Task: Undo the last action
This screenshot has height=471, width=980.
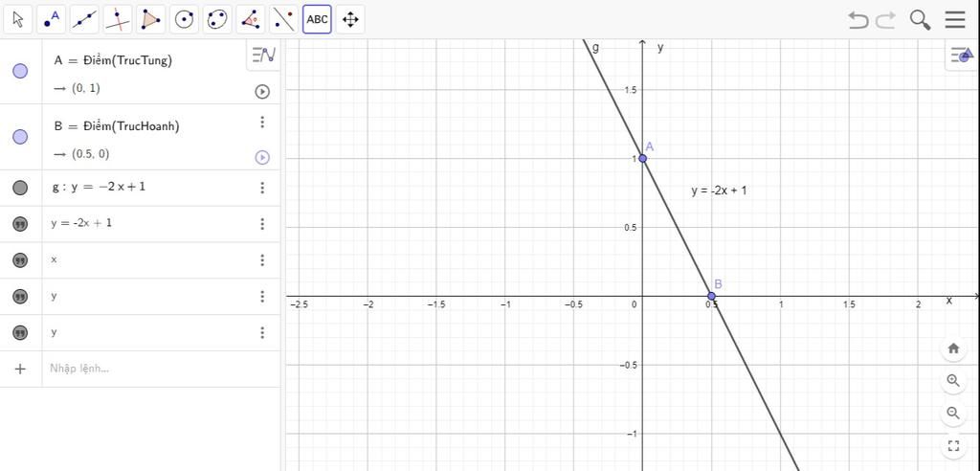Action: [x=858, y=20]
